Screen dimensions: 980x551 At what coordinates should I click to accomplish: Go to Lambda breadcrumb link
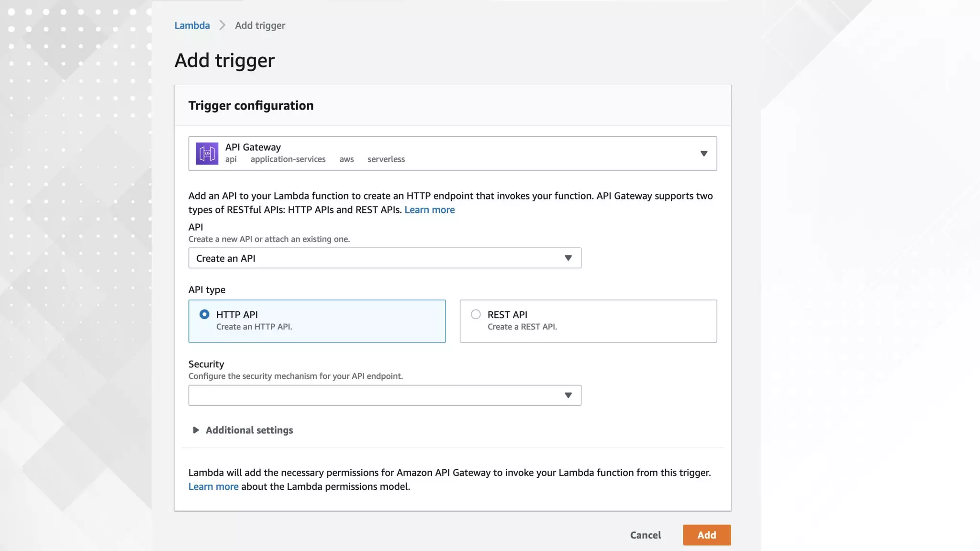pyautogui.click(x=192, y=25)
